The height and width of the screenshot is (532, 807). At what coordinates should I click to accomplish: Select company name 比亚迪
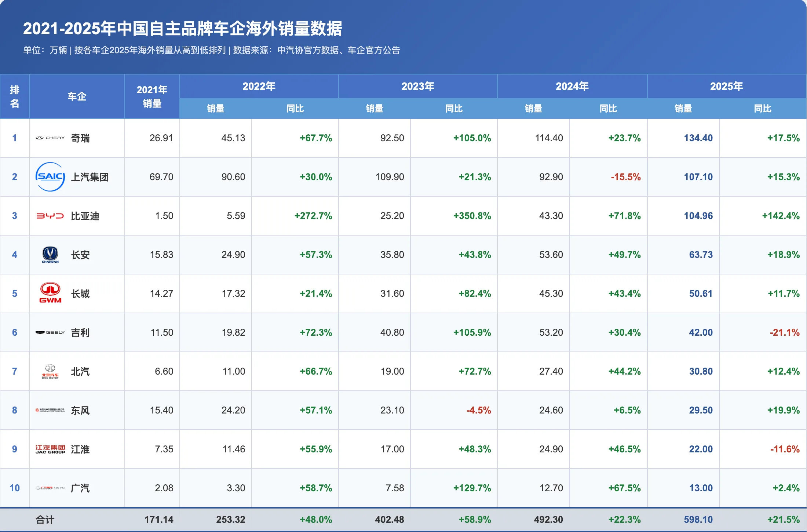coord(85,216)
